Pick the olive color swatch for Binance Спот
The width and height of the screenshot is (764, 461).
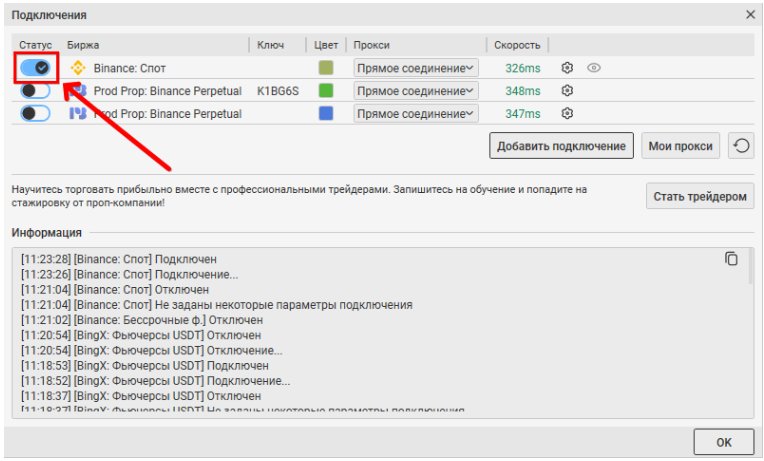[325, 68]
